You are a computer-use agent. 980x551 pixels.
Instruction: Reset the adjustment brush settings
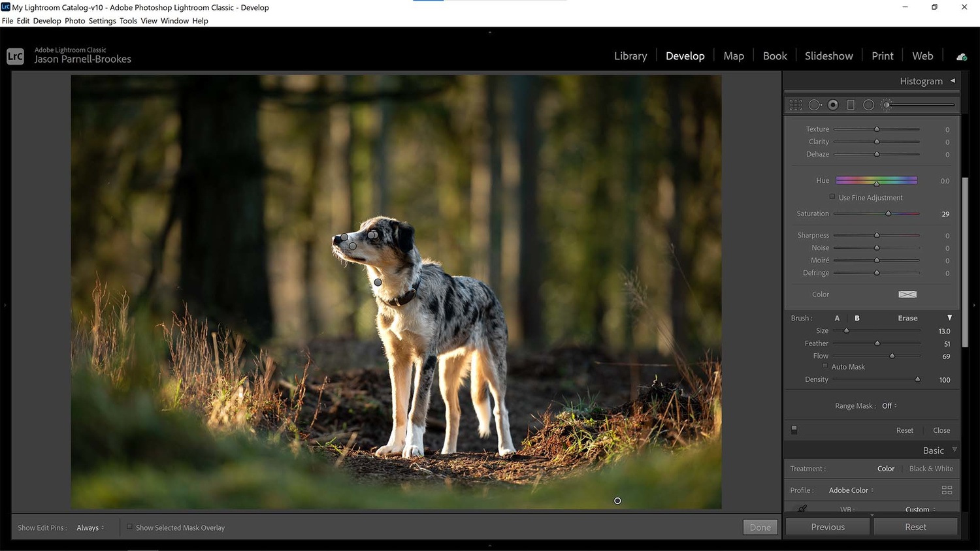[x=904, y=430]
